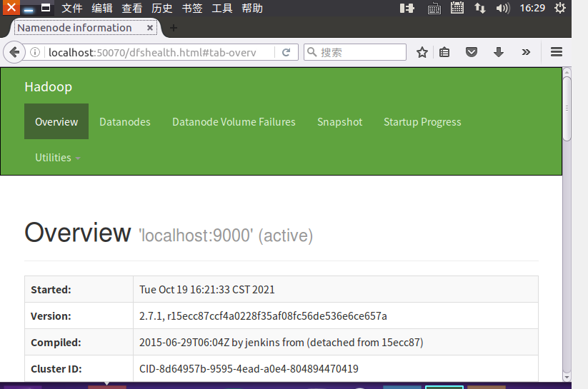Go back with the browser back arrow

(14, 52)
